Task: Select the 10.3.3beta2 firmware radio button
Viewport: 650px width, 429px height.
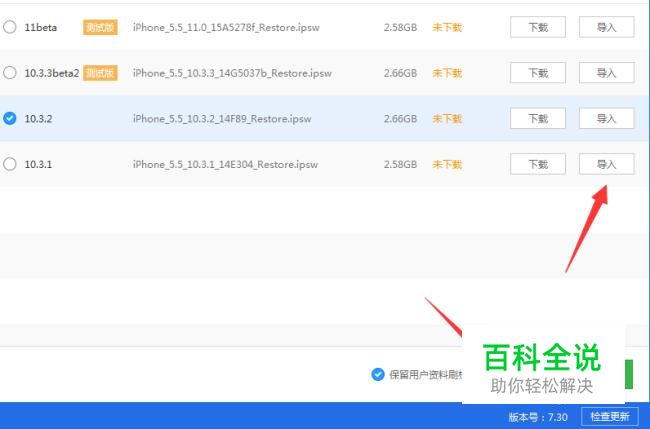Action: pos(10,73)
